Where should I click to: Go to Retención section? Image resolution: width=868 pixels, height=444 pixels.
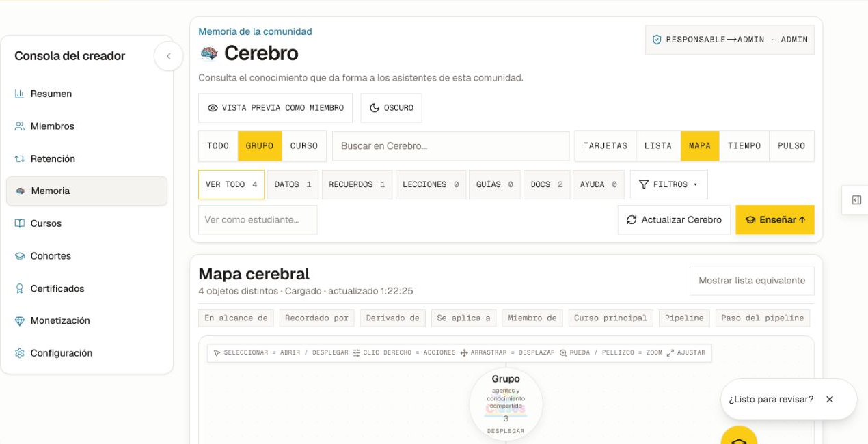[87, 158]
